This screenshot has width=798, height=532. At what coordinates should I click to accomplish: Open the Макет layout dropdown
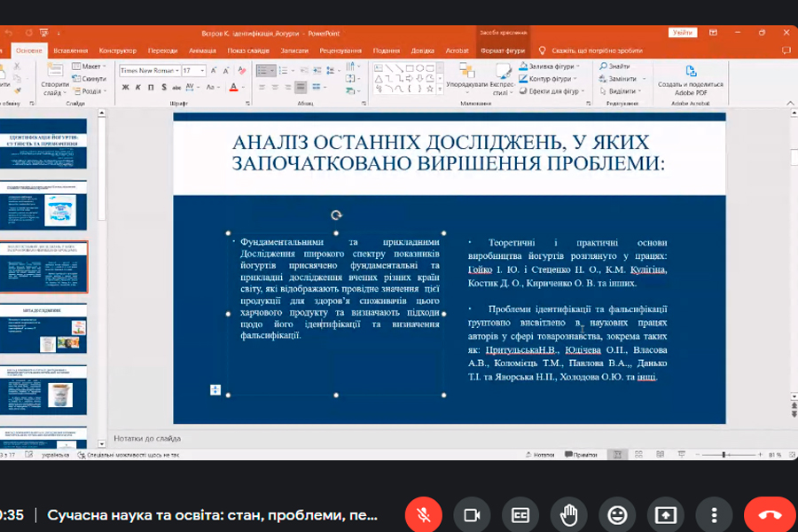90,66
